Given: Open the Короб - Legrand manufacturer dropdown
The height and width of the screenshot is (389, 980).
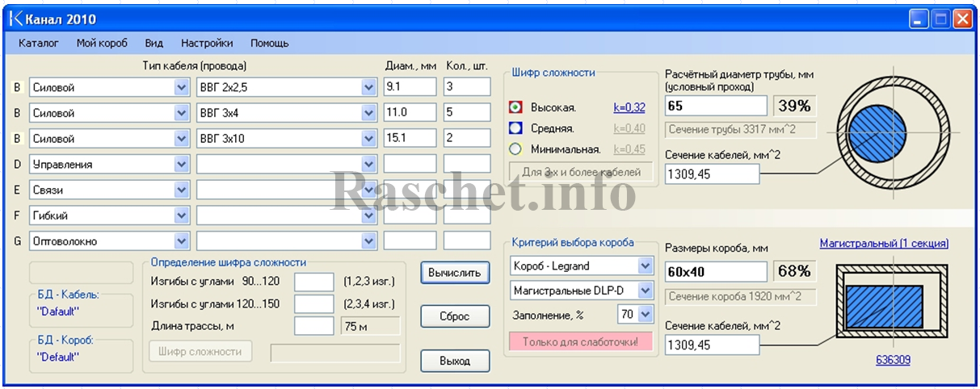Looking at the screenshot, I should click(645, 266).
